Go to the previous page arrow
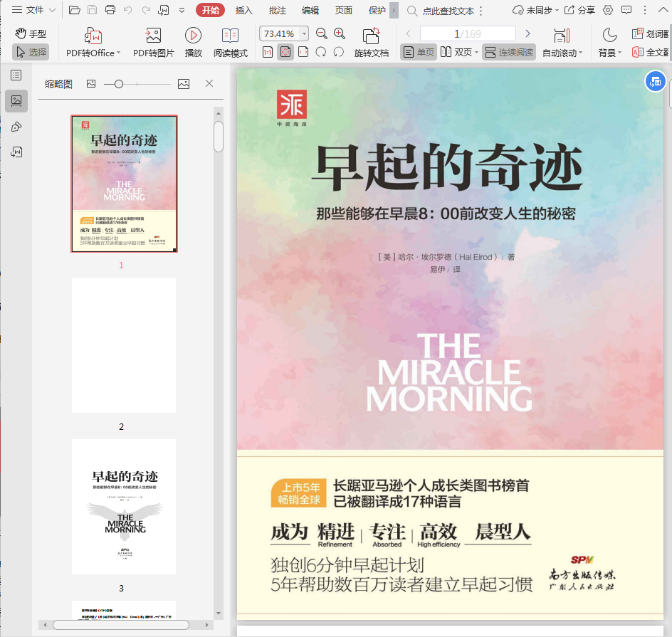Image resolution: width=672 pixels, height=637 pixels. pyautogui.click(x=409, y=33)
